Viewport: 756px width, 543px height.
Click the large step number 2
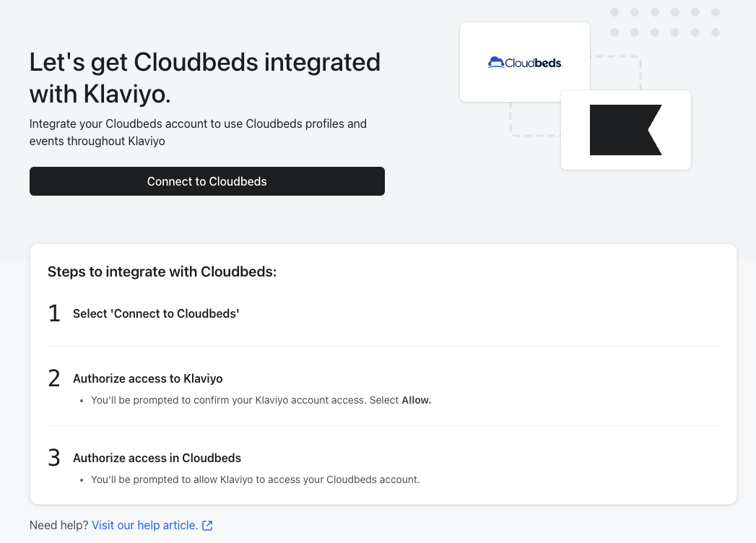pyautogui.click(x=54, y=378)
